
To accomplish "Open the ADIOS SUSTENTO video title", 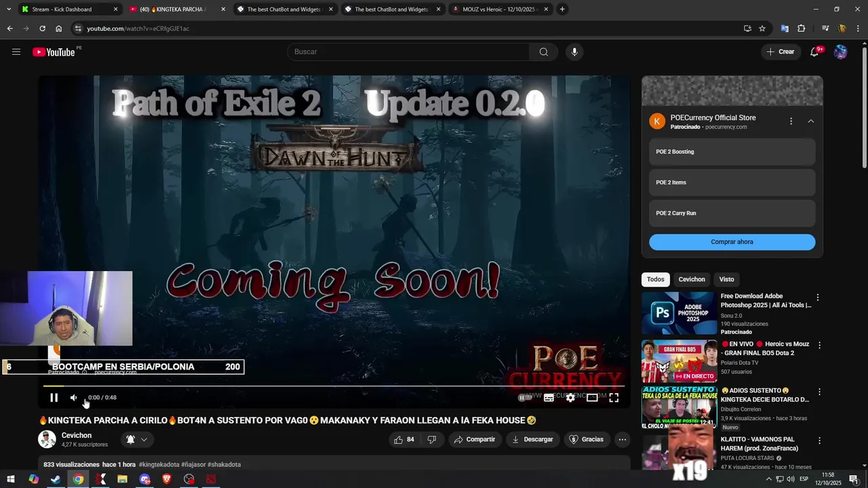I will [765, 395].
